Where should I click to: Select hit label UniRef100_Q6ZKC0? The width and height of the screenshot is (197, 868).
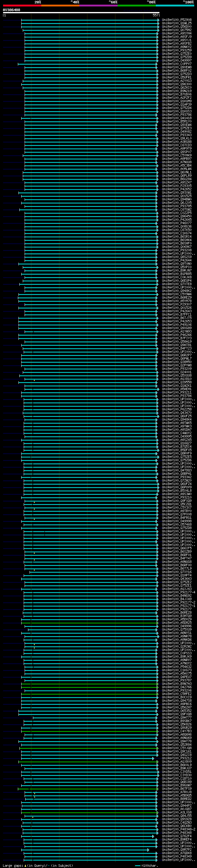[x=176, y=88]
